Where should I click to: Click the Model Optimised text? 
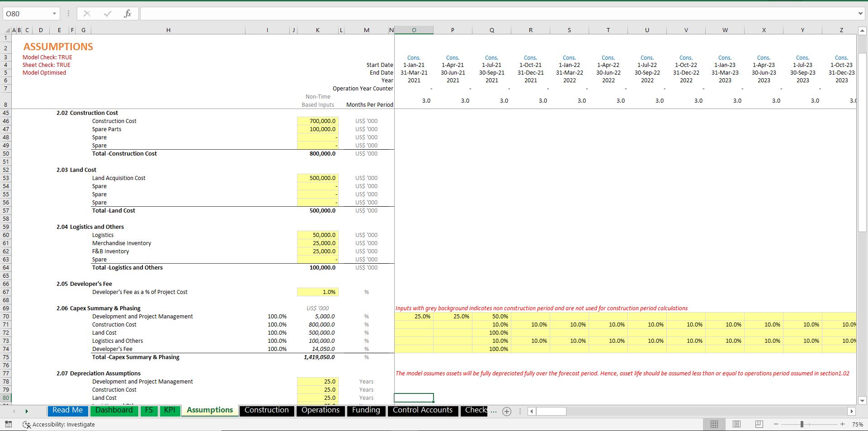click(x=44, y=73)
